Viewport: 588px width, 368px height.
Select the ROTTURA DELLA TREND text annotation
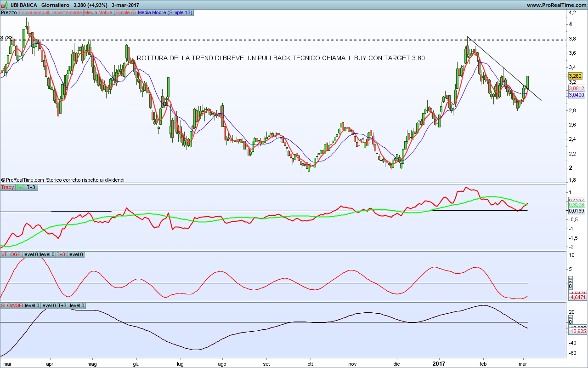click(281, 58)
